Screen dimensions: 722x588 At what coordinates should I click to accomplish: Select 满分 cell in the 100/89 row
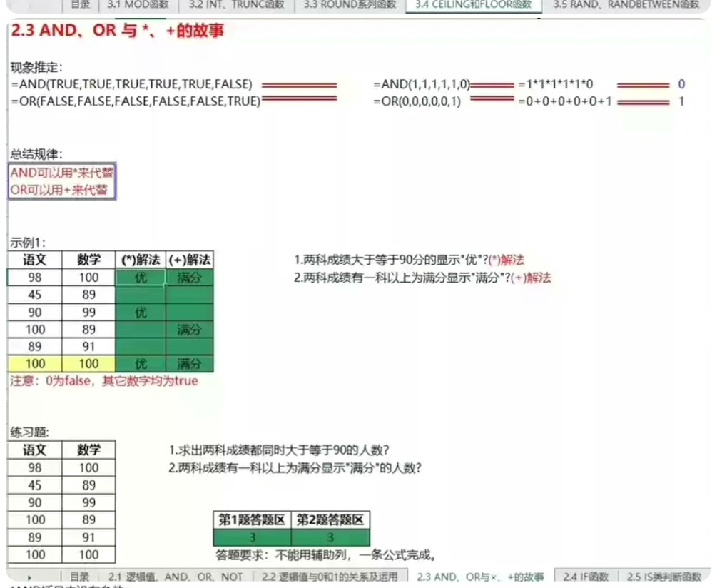(x=190, y=329)
